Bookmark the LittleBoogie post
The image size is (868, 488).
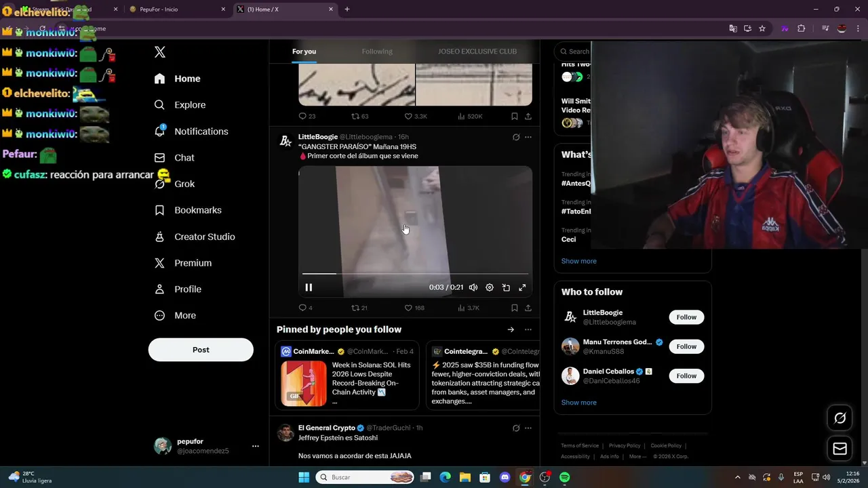pos(515,308)
